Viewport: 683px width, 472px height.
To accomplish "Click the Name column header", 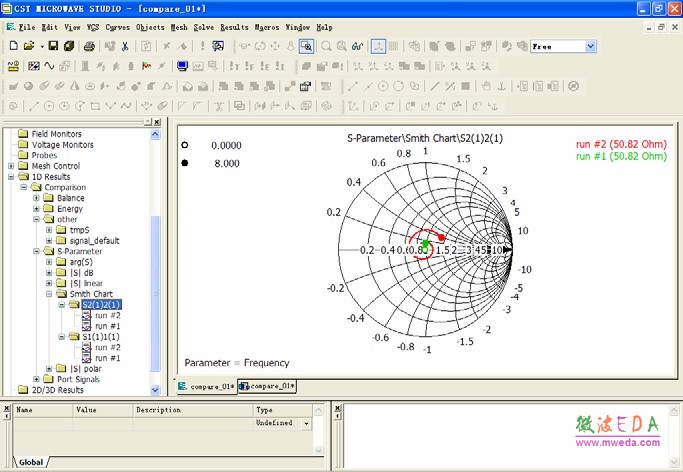I will [43, 410].
